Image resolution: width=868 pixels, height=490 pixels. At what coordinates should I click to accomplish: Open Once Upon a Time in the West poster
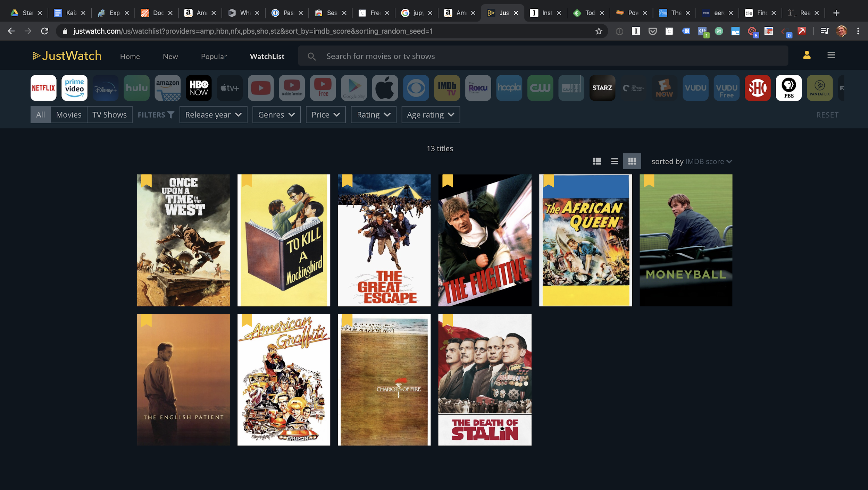click(x=183, y=240)
